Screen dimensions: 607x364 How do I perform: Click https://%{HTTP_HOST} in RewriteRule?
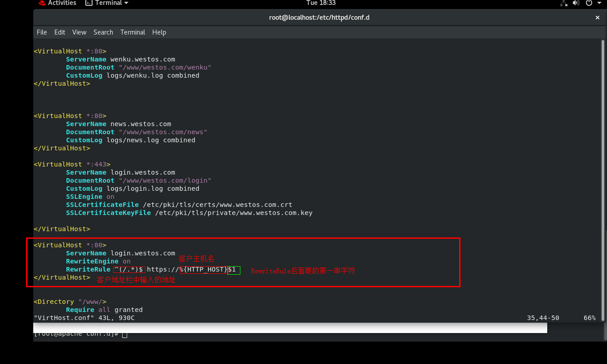(x=187, y=269)
